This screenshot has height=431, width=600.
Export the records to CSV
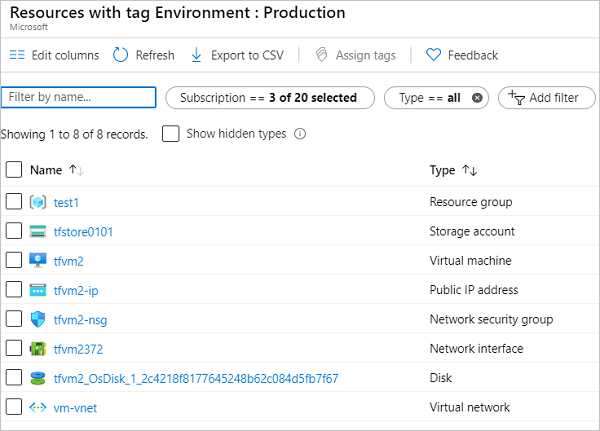tap(237, 55)
